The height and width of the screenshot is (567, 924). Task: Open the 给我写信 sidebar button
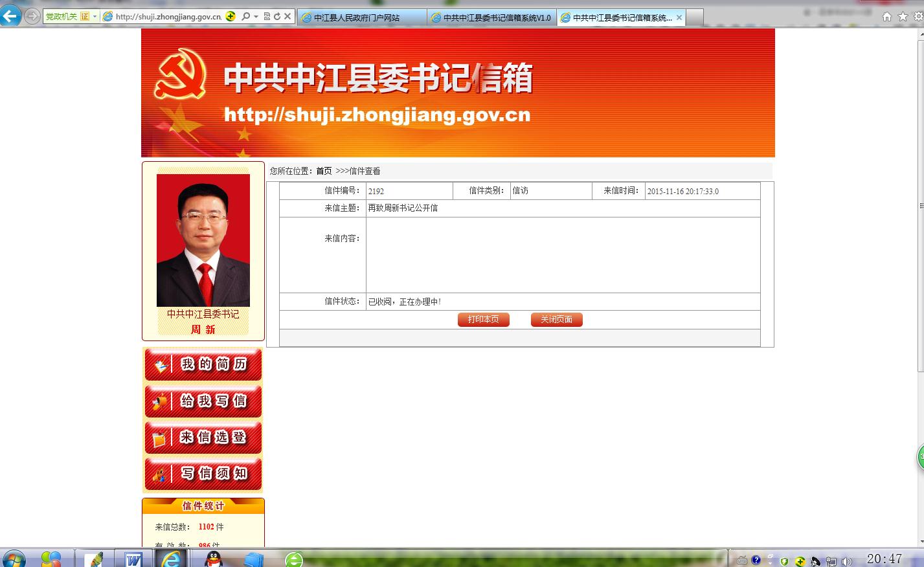[203, 401]
